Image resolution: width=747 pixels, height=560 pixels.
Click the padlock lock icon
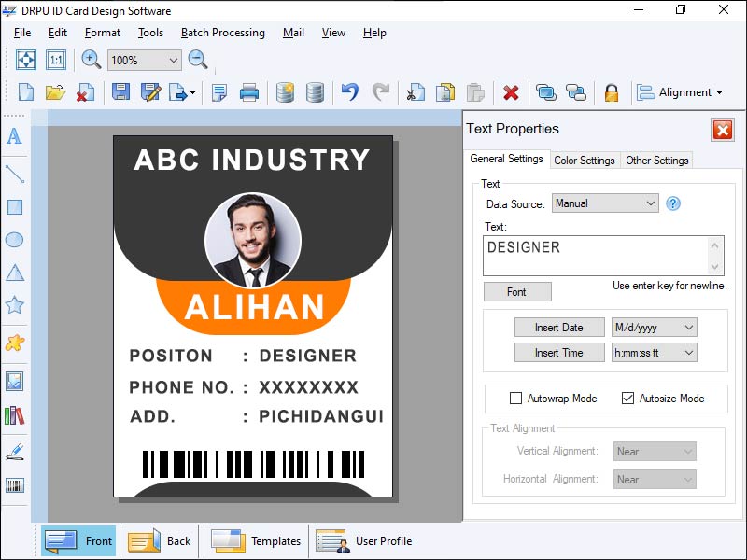pyautogui.click(x=612, y=92)
